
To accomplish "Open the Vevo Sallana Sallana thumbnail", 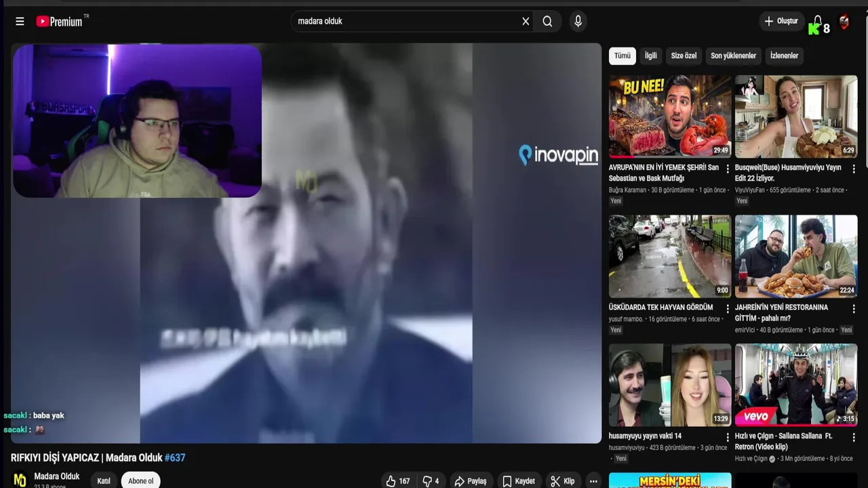I will point(796,385).
